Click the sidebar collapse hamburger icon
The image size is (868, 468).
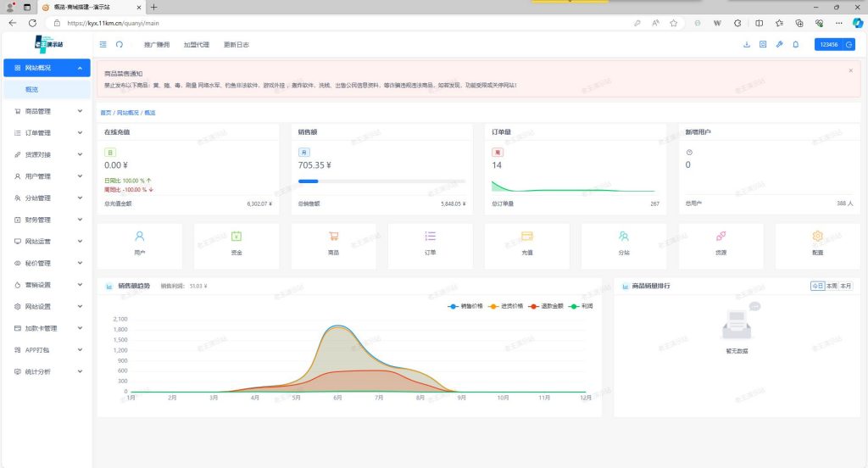103,44
